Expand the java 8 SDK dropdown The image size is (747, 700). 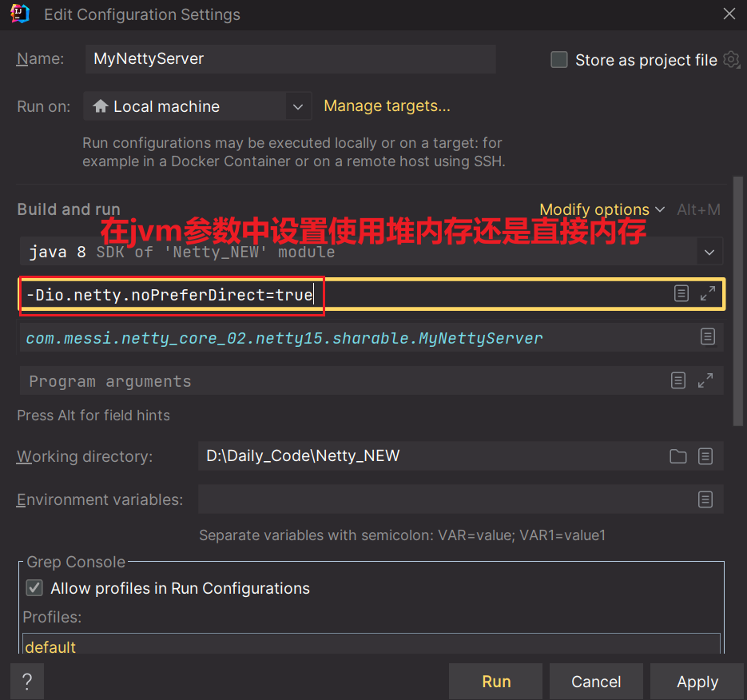(x=709, y=251)
